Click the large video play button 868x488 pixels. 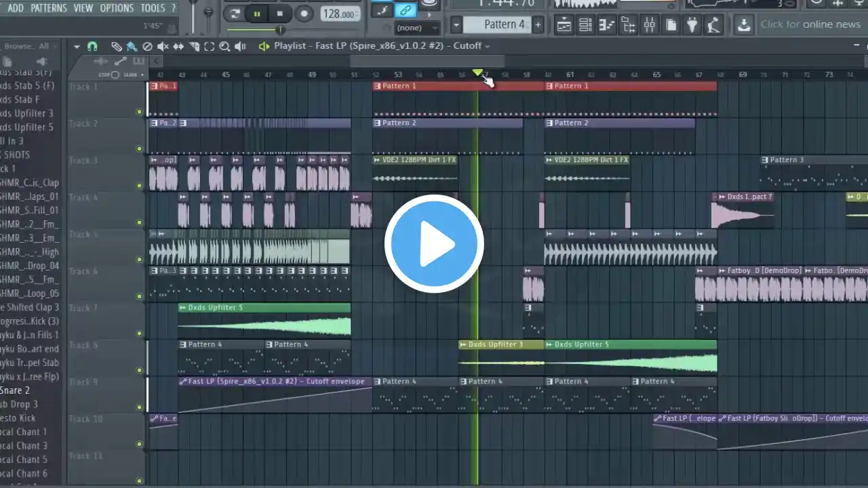point(434,244)
